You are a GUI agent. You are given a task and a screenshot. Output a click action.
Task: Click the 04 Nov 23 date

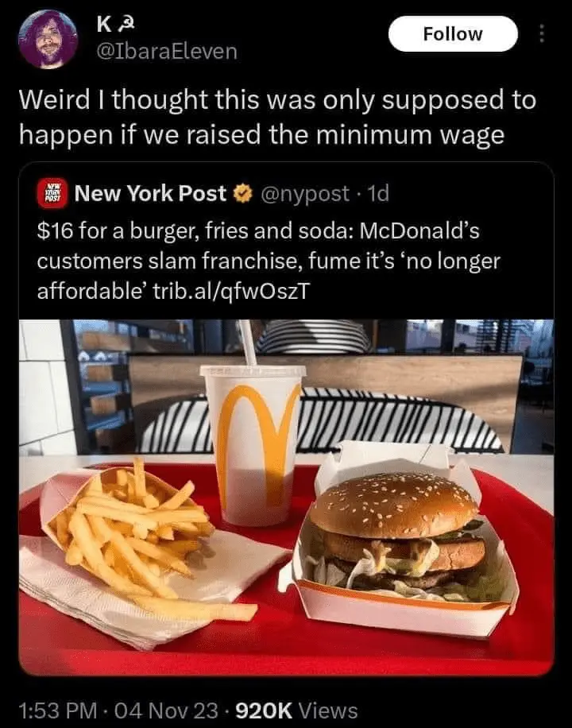pos(166,711)
